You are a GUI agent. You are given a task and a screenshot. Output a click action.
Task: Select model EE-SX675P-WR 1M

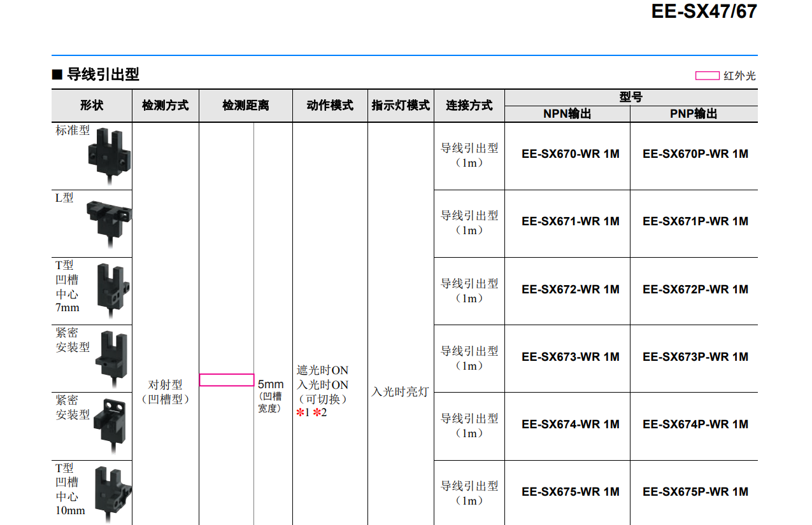click(x=695, y=492)
